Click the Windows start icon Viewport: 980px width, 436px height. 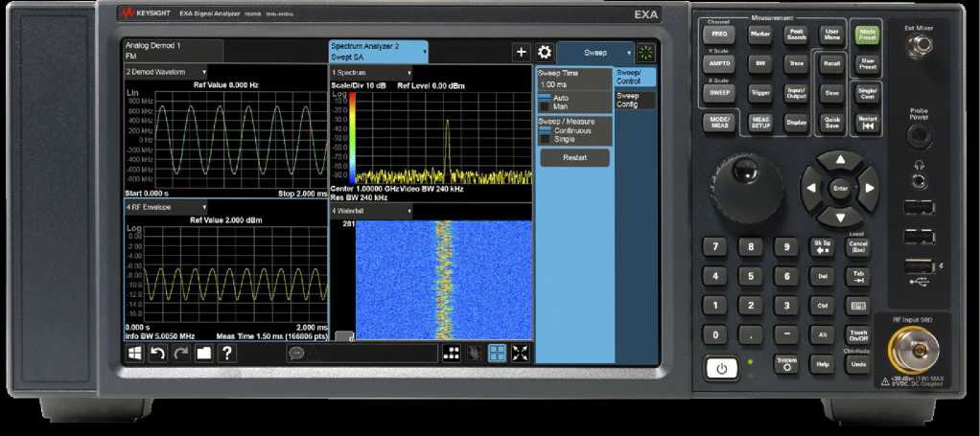[x=135, y=353]
